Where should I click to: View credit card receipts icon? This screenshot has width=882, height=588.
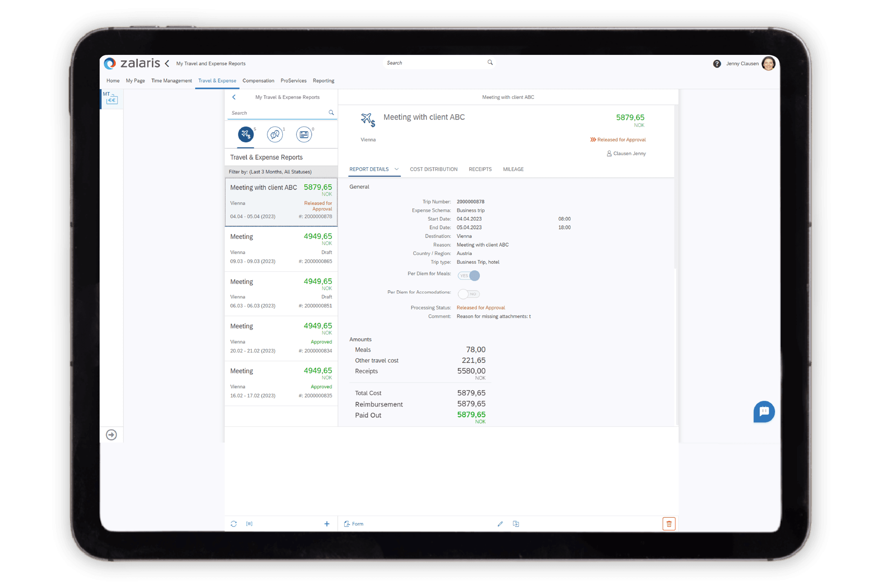[x=304, y=134]
